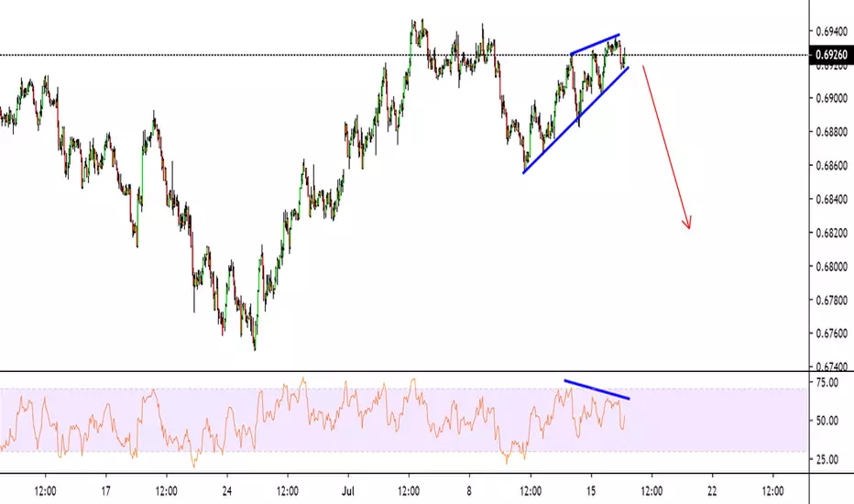Click the current price label 0.69260
This screenshot has height=504, width=854.
tap(832, 55)
